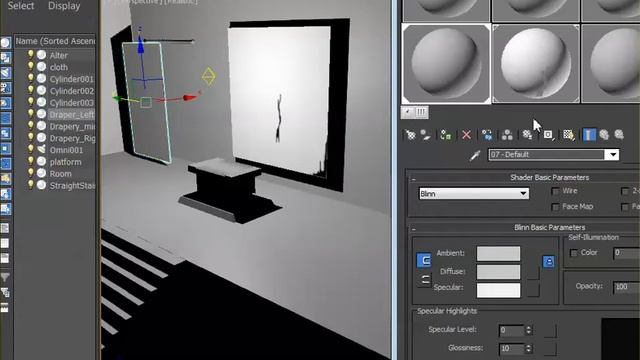The height and width of the screenshot is (360, 640).
Task: Hide Cylinder002 using its light bulb
Action: [31, 90]
